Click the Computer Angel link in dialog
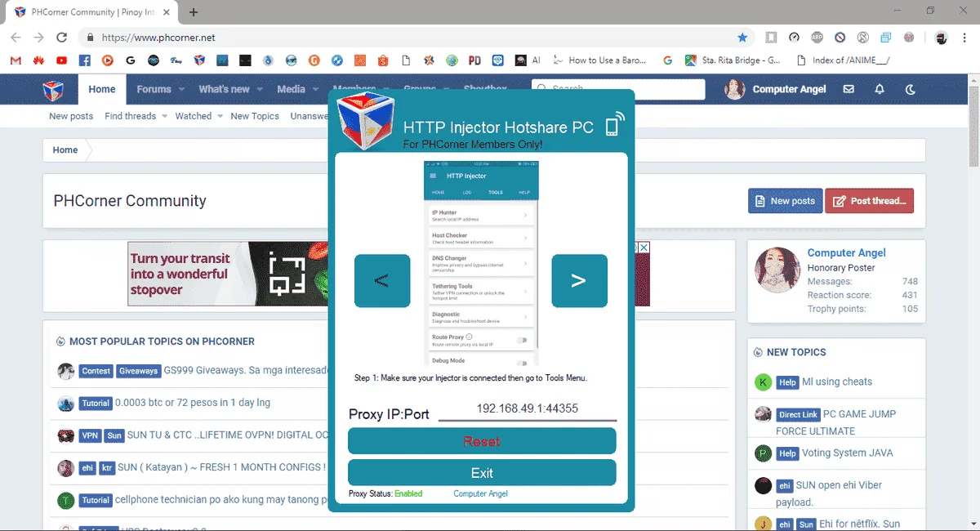This screenshot has width=980, height=531. coord(480,494)
